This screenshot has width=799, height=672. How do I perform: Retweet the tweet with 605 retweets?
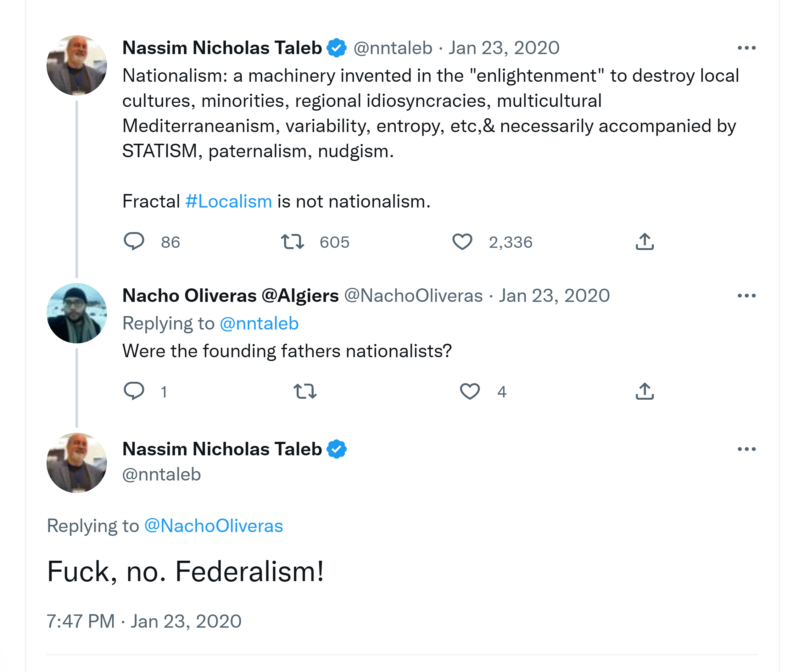coord(292,242)
